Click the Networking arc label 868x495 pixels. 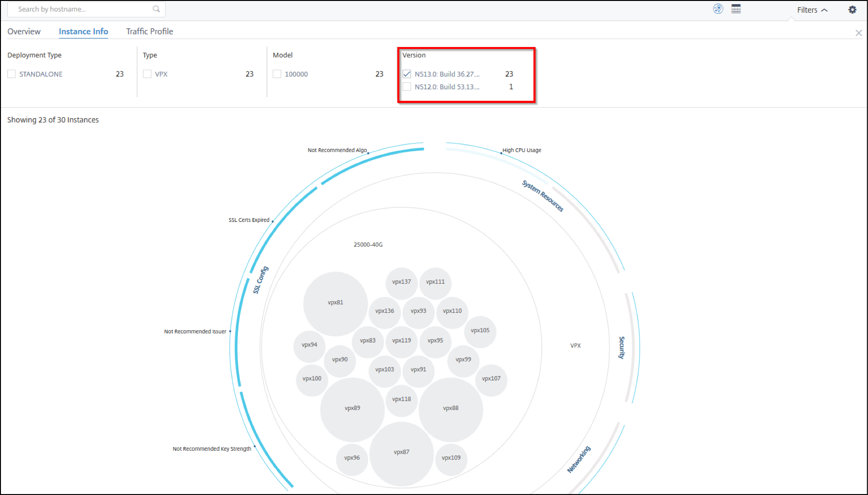click(x=579, y=459)
